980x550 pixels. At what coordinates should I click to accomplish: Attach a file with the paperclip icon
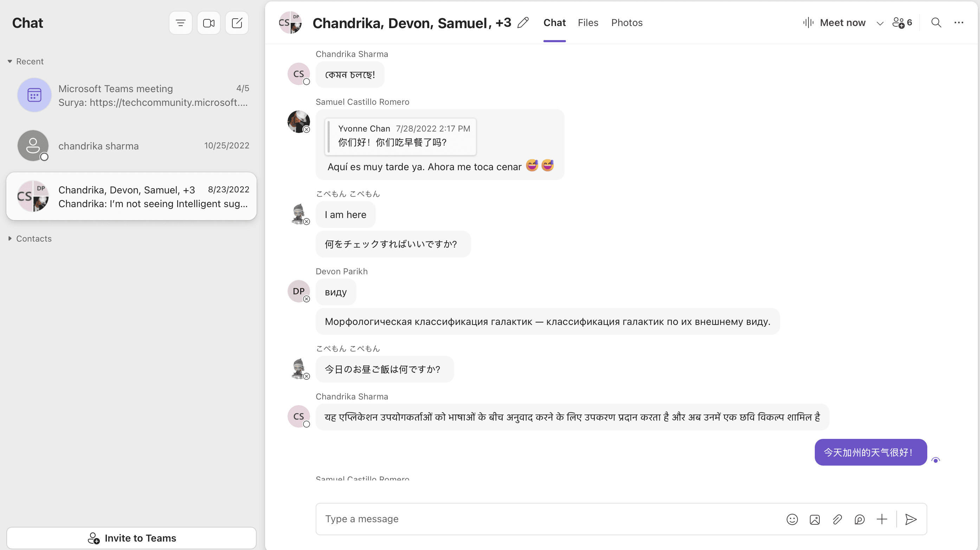pos(837,519)
